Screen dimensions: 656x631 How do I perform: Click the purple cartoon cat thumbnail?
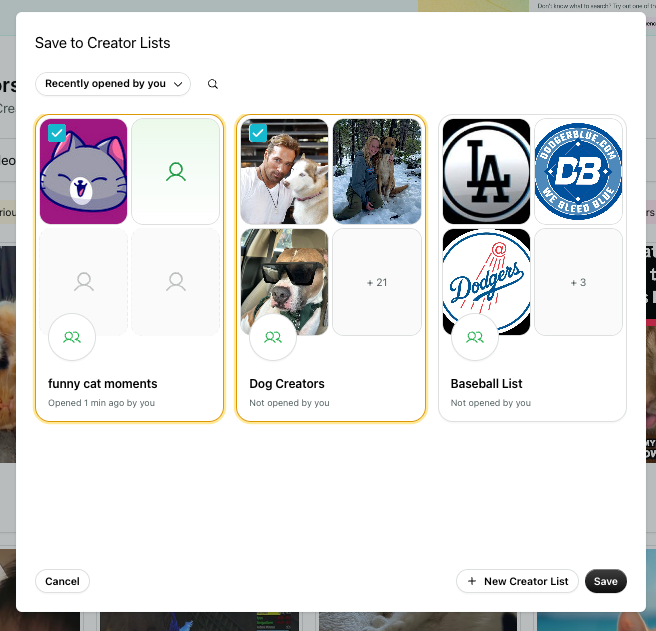click(x=84, y=172)
